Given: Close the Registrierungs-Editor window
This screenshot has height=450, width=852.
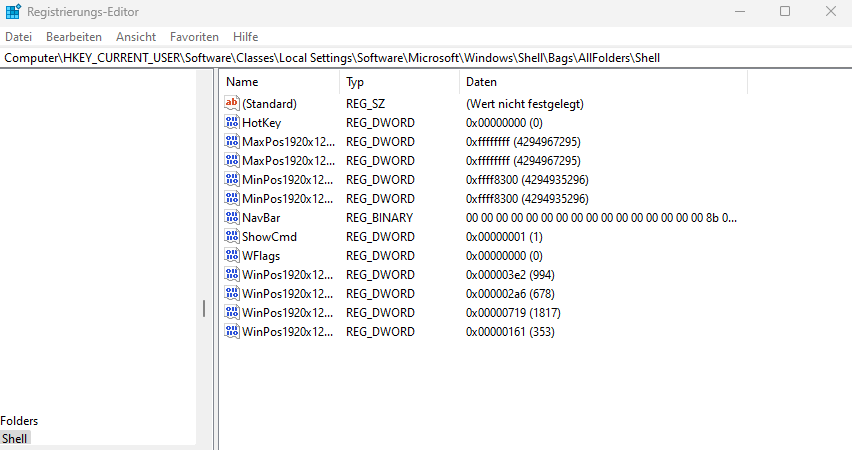Looking at the screenshot, I should pyautogui.click(x=831, y=11).
